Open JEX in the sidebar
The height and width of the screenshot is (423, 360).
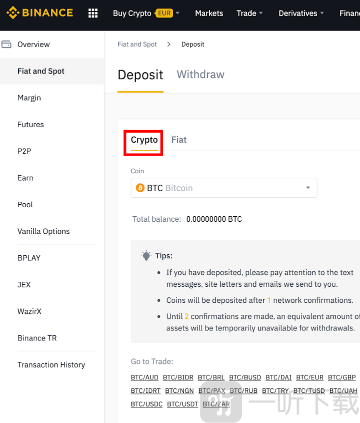pos(24,284)
